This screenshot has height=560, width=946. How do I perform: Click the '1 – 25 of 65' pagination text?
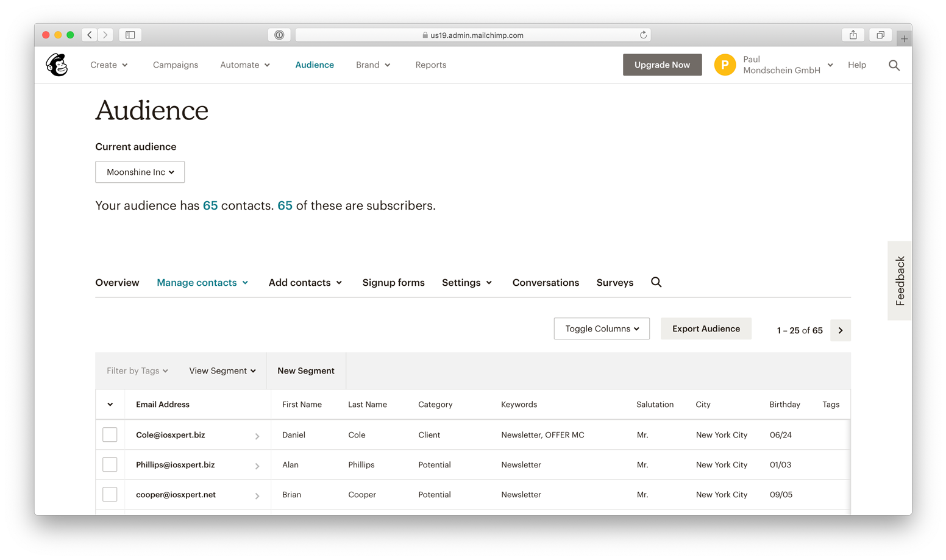pyautogui.click(x=800, y=330)
